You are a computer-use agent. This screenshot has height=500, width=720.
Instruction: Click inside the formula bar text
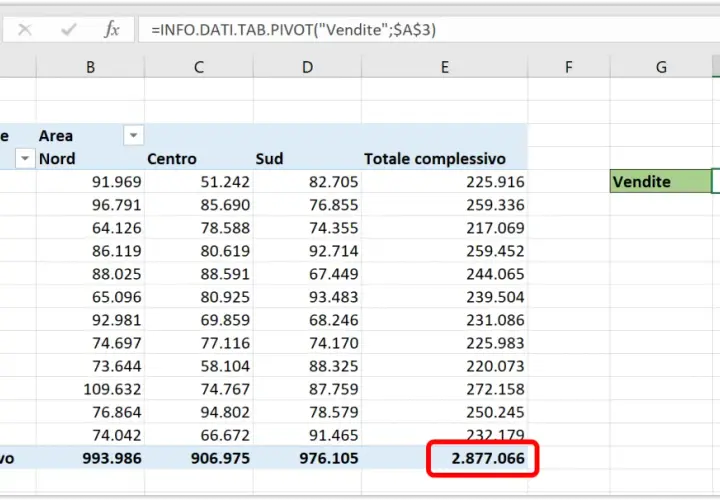(x=429, y=30)
